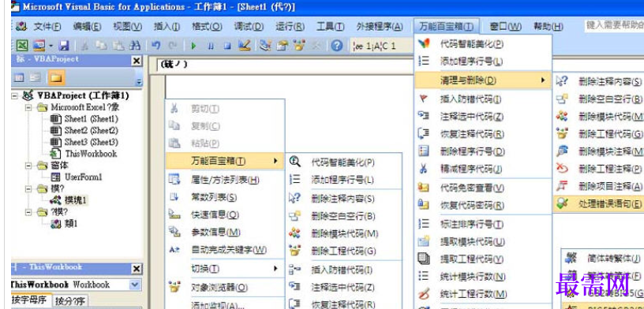The height and width of the screenshot is (309, 644).
Task: Select UserForm1 in the project tree
Action: 83,177
